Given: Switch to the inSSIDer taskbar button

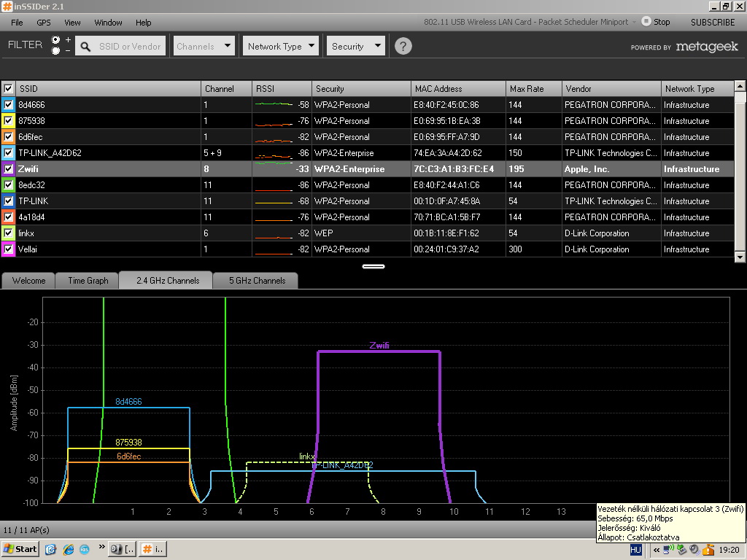Looking at the screenshot, I should click(x=153, y=549).
